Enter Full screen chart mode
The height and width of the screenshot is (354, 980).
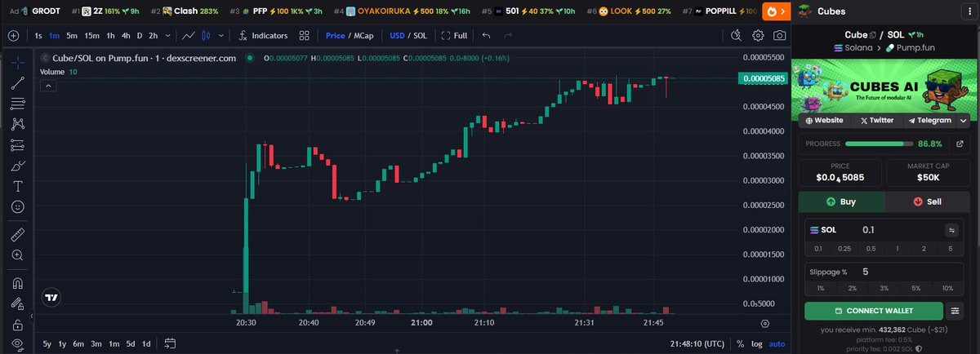pos(454,36)
